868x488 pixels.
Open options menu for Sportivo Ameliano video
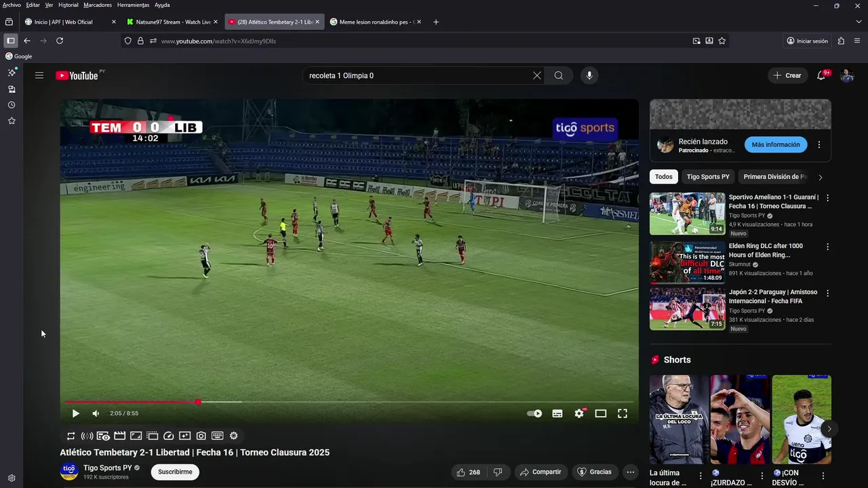click(827, 198)
